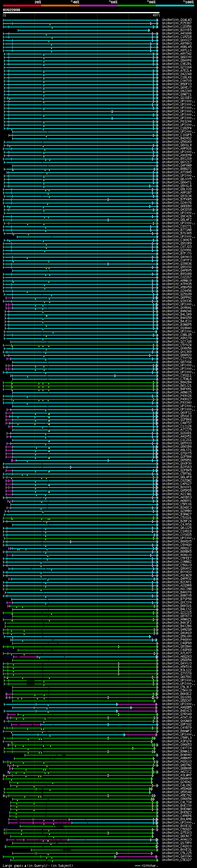Click the red 20% identity legend segment

(x=22, y=6)
